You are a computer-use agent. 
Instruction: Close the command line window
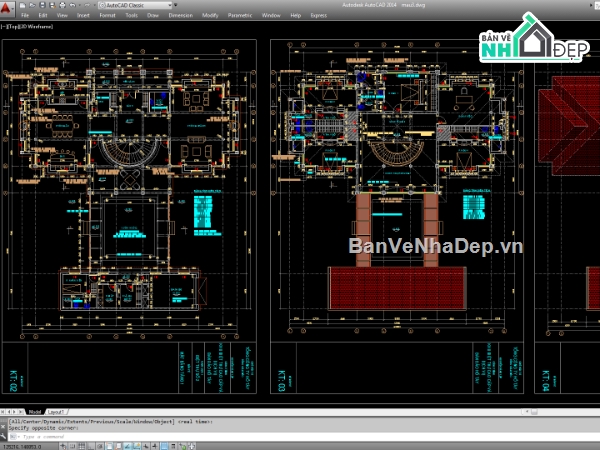pos(3,427)
